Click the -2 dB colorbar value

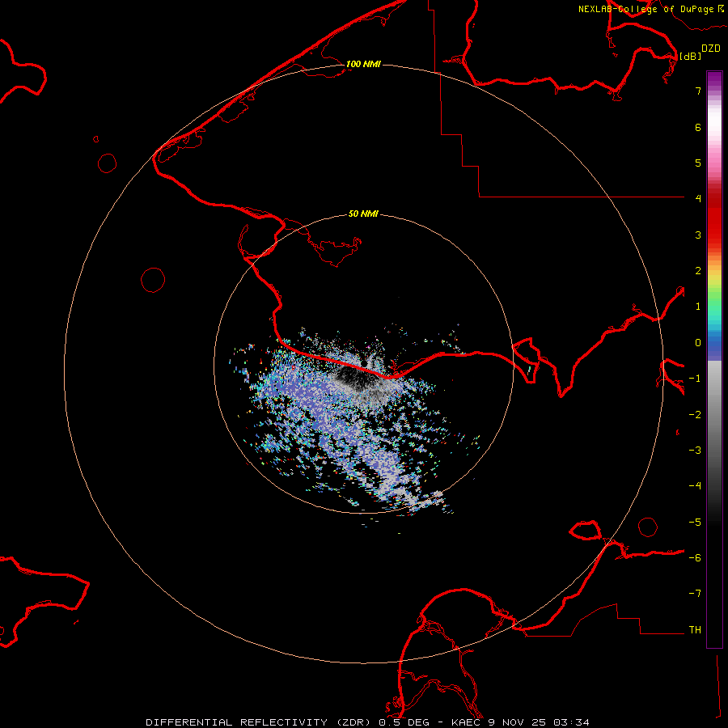(x=695, y=415)
